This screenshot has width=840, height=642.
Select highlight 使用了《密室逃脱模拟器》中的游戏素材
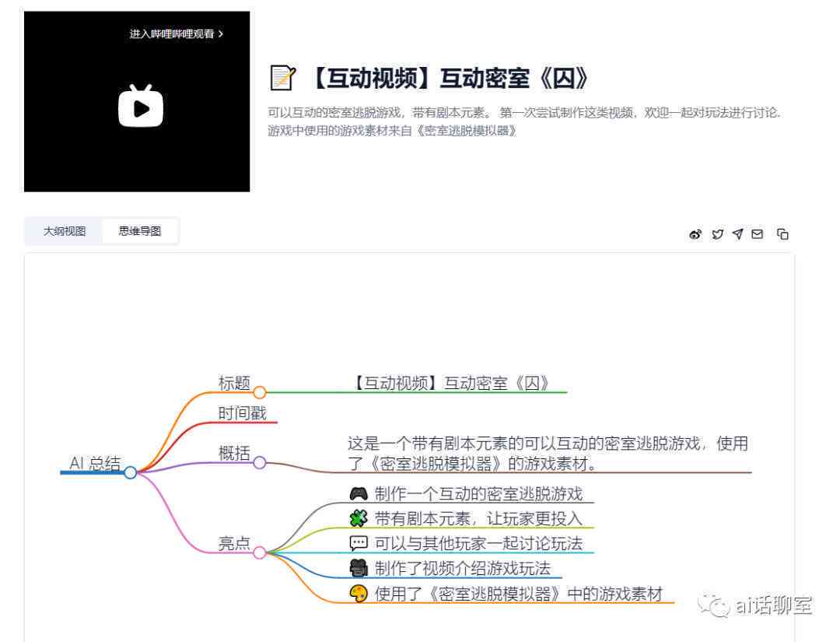(x=519, y=594)
